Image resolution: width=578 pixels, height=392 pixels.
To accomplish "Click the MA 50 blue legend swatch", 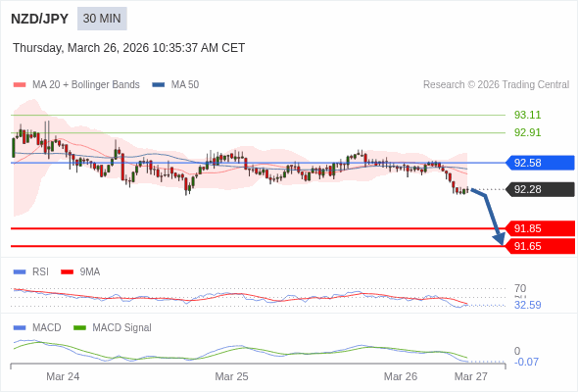I will tap(159, 85).
